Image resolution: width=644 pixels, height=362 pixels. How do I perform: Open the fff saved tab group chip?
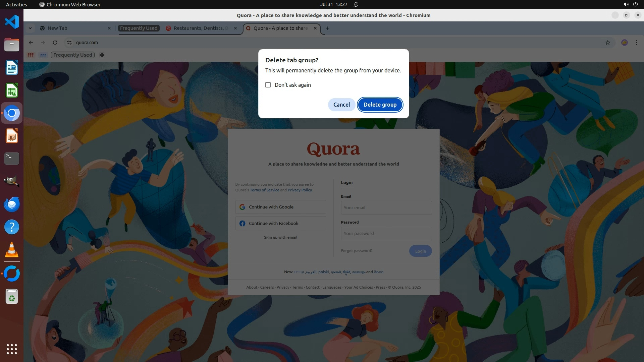point(31,55)
